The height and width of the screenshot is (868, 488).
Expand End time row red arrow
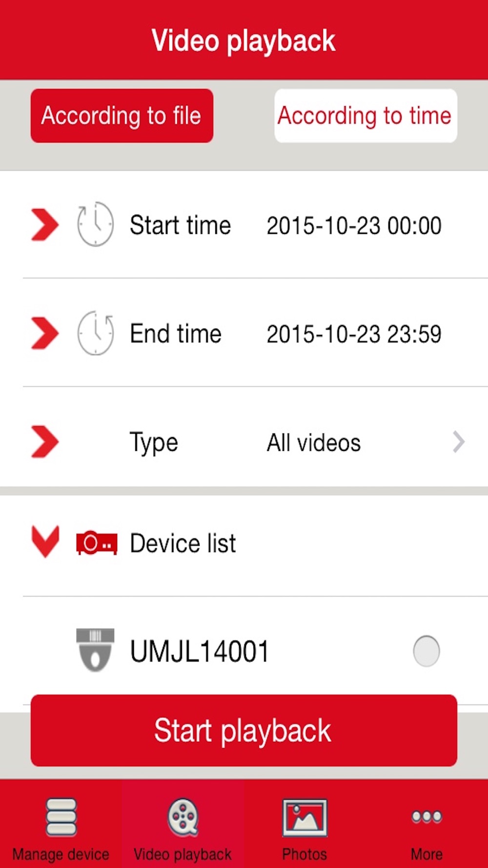[45, 333]
